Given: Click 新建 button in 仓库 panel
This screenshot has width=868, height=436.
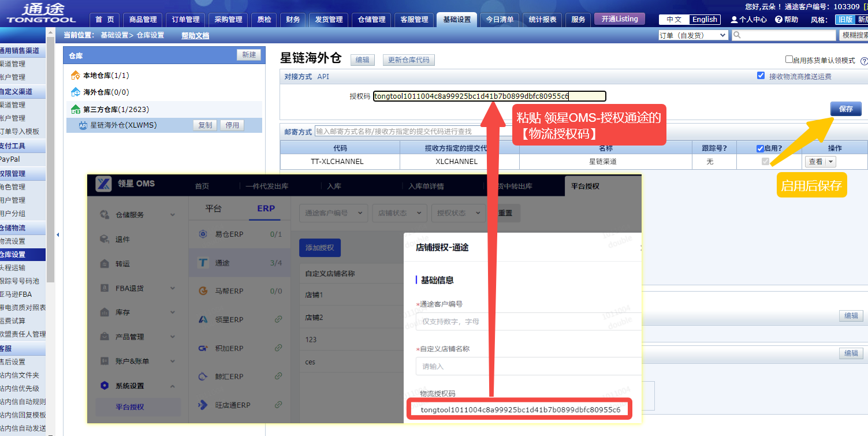Looking at the screenshot, I should (x=249, y=55).
